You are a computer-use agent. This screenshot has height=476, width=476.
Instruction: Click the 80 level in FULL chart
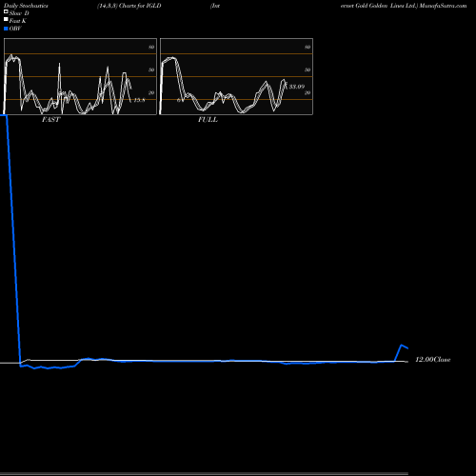[307, 47]
